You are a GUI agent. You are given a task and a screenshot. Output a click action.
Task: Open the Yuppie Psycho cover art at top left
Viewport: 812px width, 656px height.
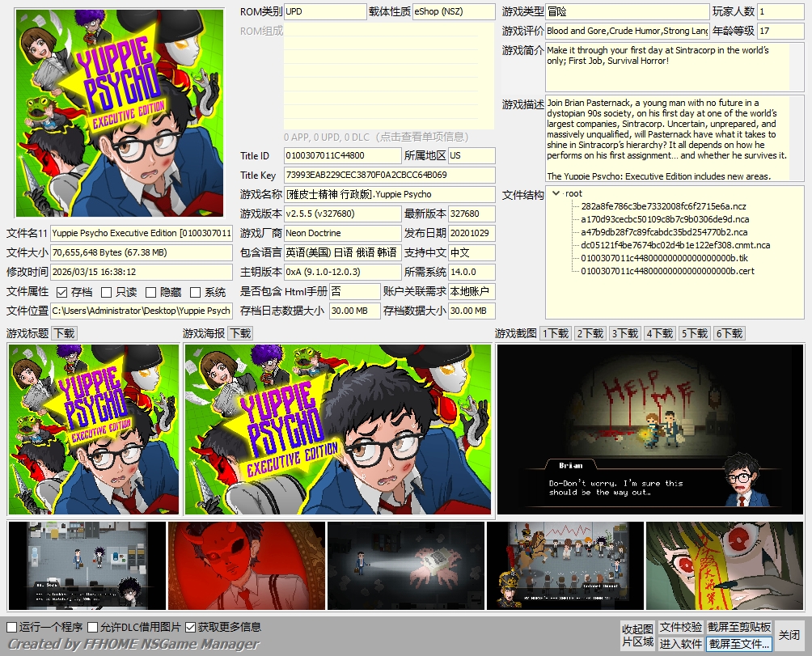coord(120,113)
